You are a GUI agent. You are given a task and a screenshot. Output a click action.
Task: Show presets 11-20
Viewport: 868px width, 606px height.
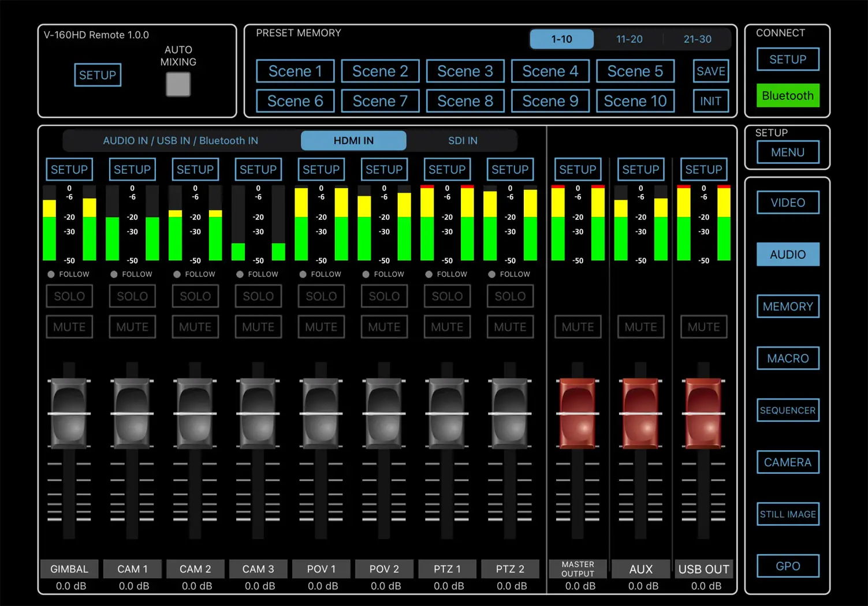pyautogui.click(x=629, y=39)
